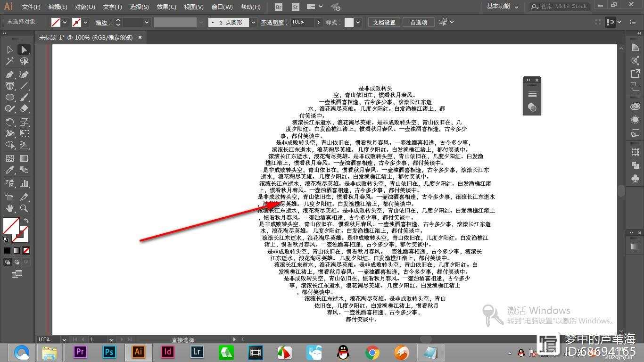
Task: Open the 3 点圆形 brush dropdown
Action: [x=254, y=22]
